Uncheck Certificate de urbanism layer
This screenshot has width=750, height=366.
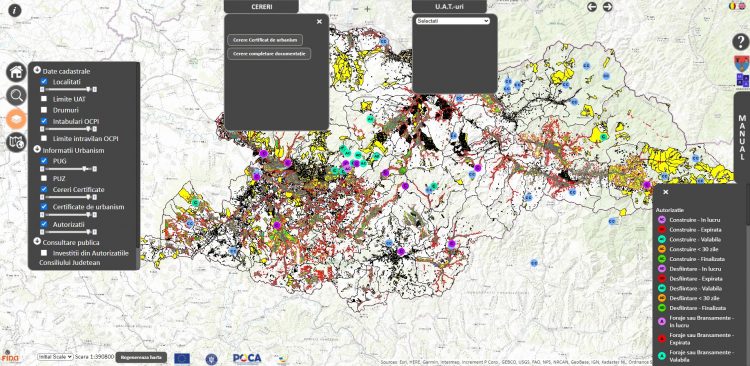44,207
